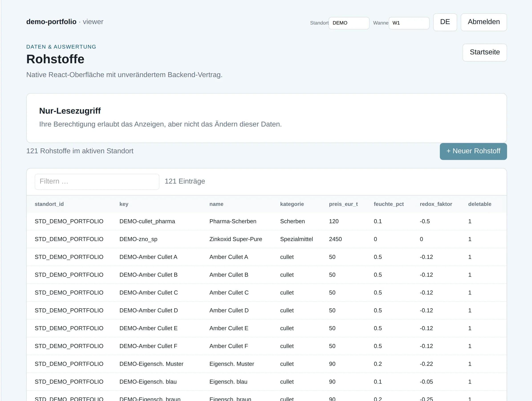Click the DEMO-Amber Cullet B key cell
Image resolution: width=532 pixels, height=401 pixels.
pyautogui.click(x=148, y=275)
